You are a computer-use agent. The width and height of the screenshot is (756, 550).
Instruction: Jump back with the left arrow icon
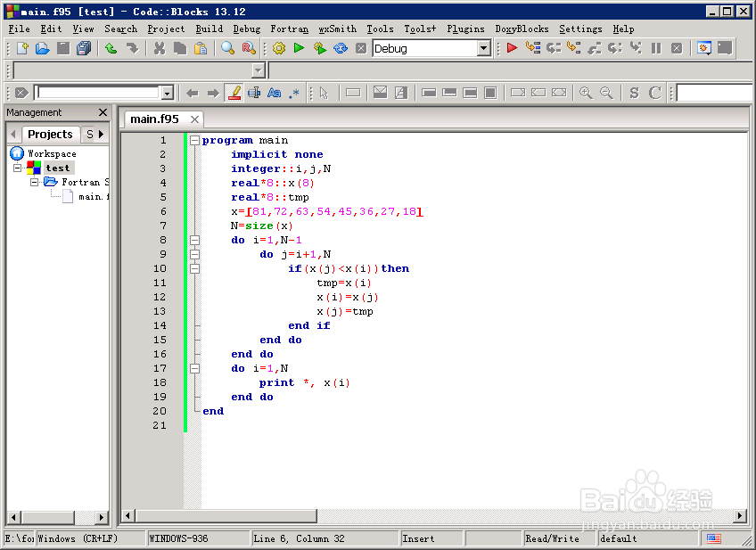(193, 93)
